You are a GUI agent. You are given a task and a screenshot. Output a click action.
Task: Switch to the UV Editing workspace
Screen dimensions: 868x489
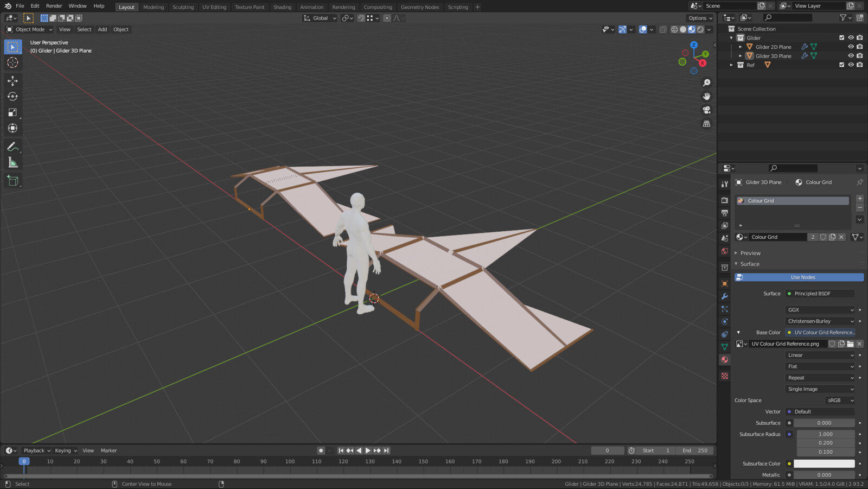pos(214,7)
